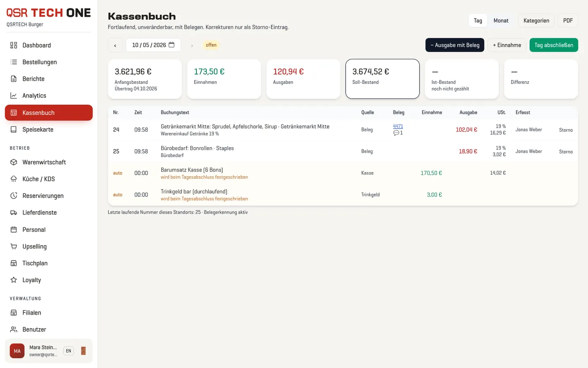
Task: Open receipt link 4471
Action: 398,126
